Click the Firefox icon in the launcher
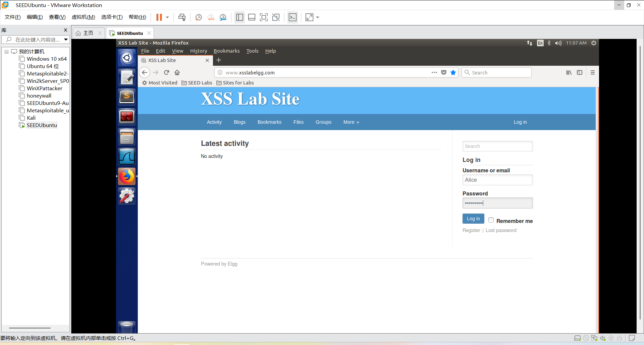 click(127, 176)
